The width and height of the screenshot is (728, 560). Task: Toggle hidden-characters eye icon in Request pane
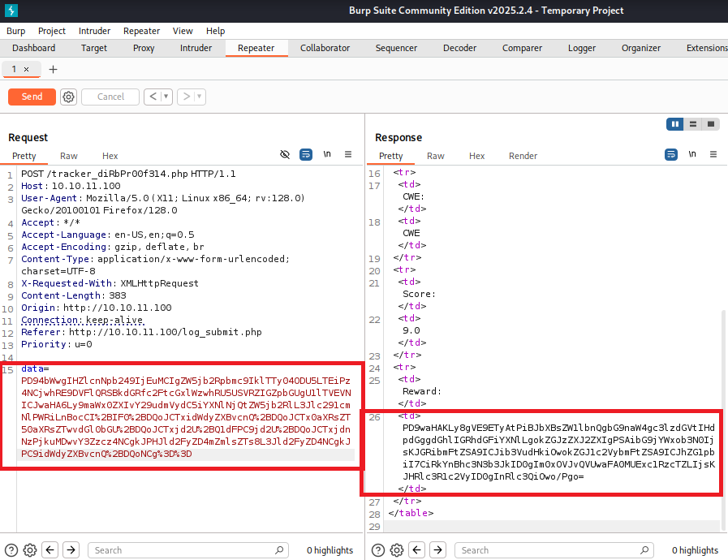tap(285, 154)
